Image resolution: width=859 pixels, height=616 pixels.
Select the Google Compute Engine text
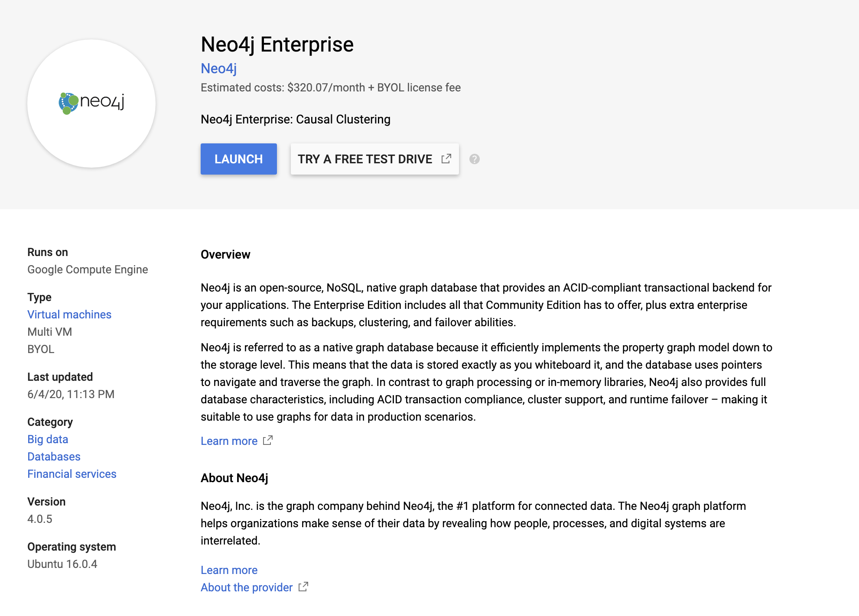(88, 269)
